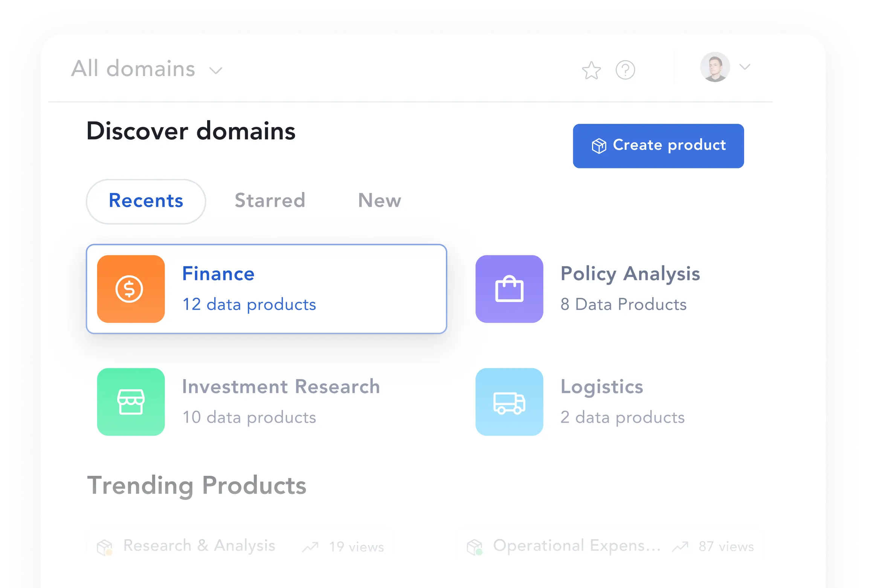Click the package icon beside Operational Expenses
This screenshot has width=882, height=588.
pos(475,547)
